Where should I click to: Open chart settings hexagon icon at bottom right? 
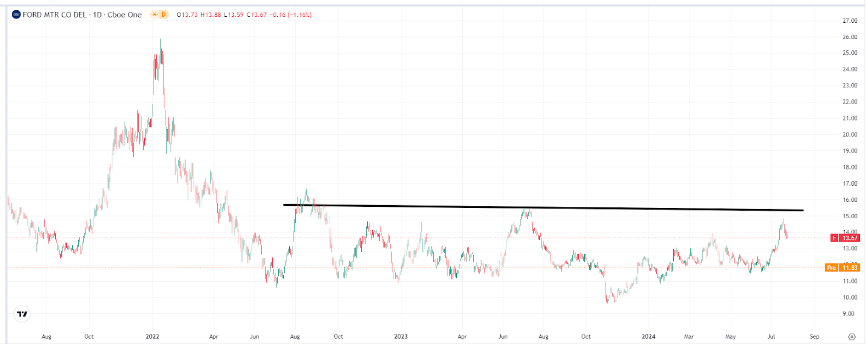click(852, 337)
